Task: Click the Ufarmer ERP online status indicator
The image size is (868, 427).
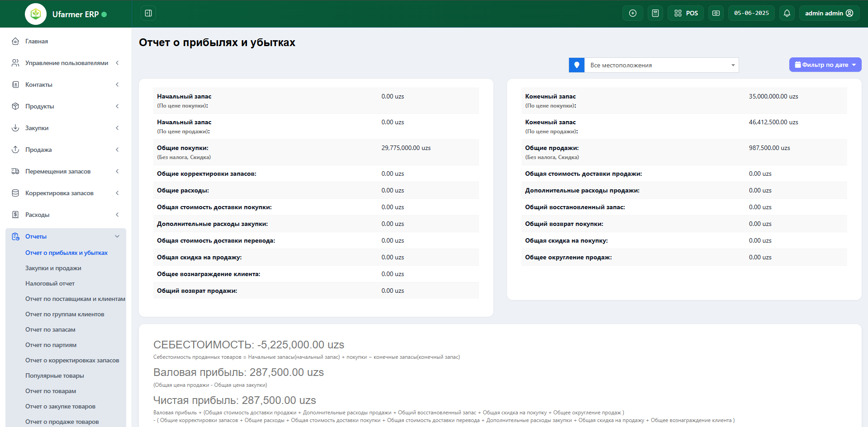Action: [x=104, y=14]
